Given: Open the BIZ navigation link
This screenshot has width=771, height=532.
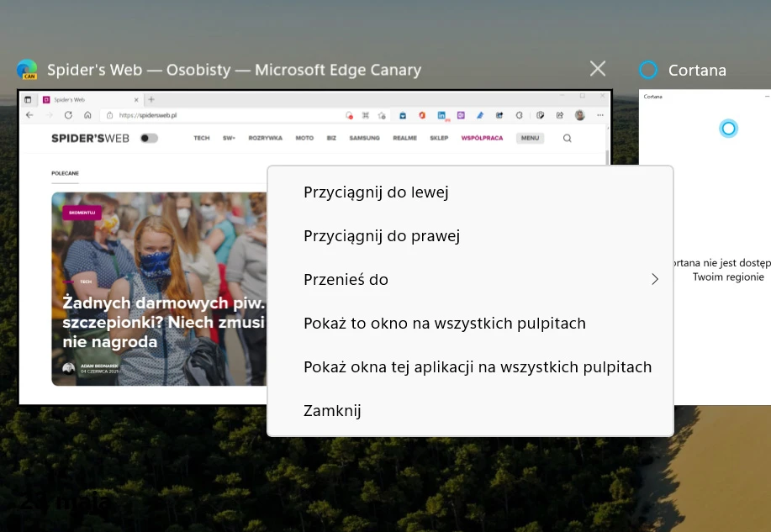Looking at the screenshot, I should (x=331, y=138).
